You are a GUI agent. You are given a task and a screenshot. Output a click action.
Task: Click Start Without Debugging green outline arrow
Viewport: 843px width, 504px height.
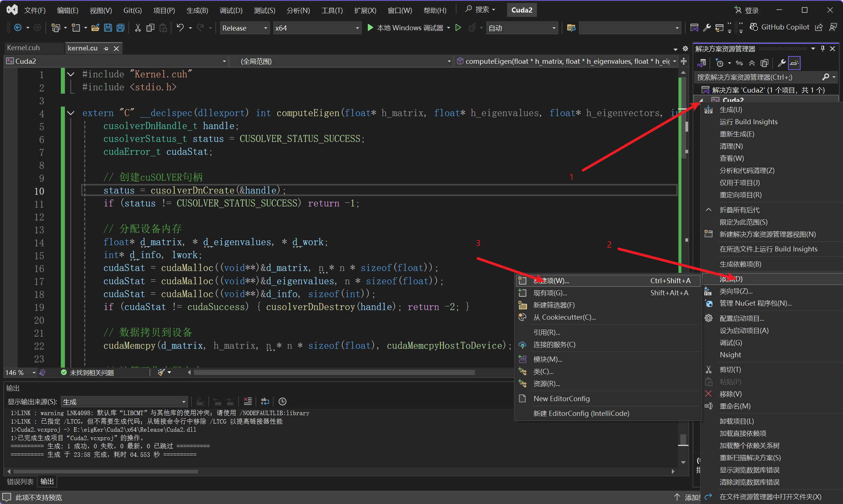pyautogui.click(x=458, y=28)
